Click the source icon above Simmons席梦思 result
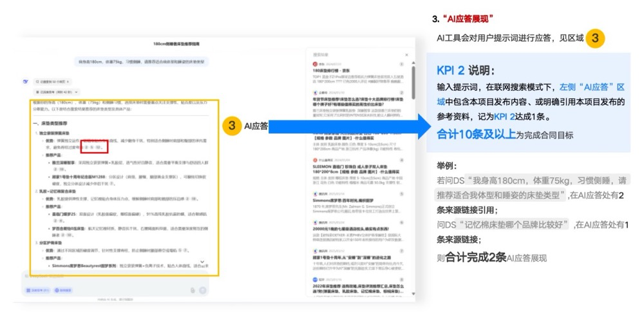644x312 pixels. (x=316, y=194)
